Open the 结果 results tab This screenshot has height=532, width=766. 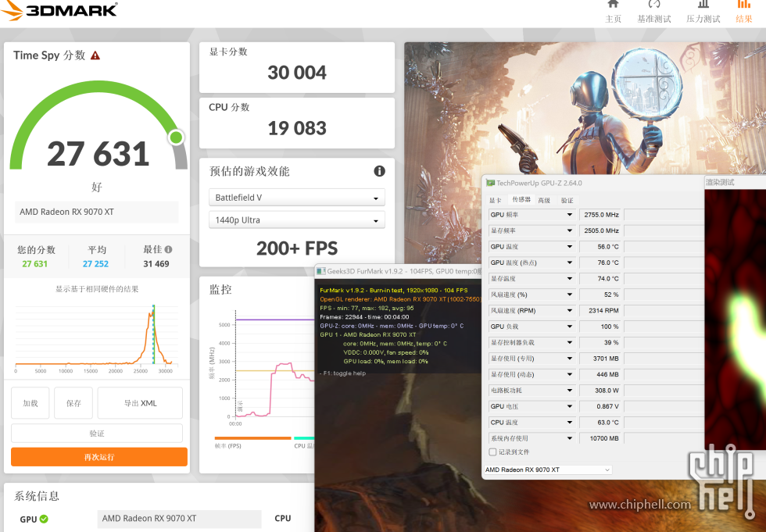click(x=743, y=12)
